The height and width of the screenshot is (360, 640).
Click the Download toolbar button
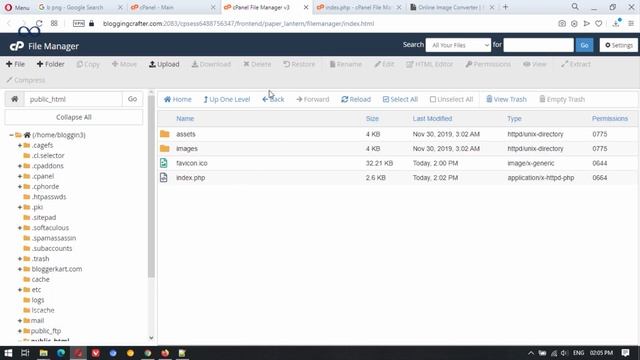(211, 64)
